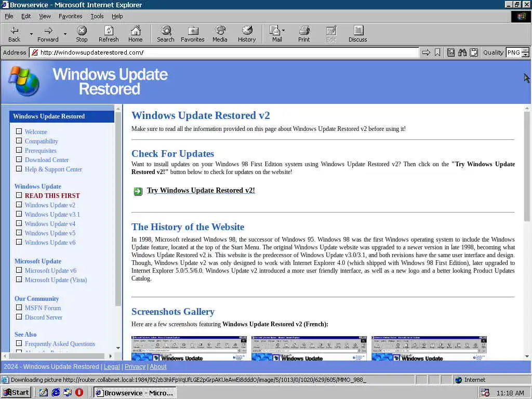
Task: Click the Try Windows Update Restored v2! link
Action: pyautogui.click(x=201, y=190)
